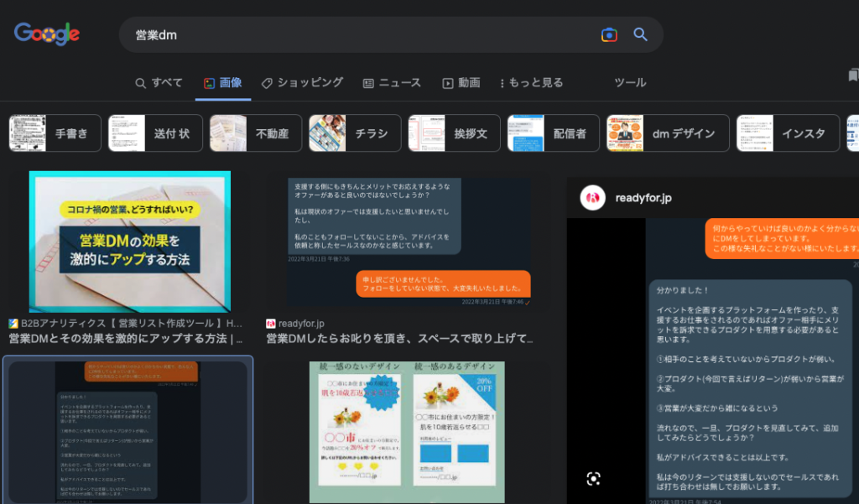Click the Google logo to return home
Viewport: 859px width, 504px height.
point(46,34)
